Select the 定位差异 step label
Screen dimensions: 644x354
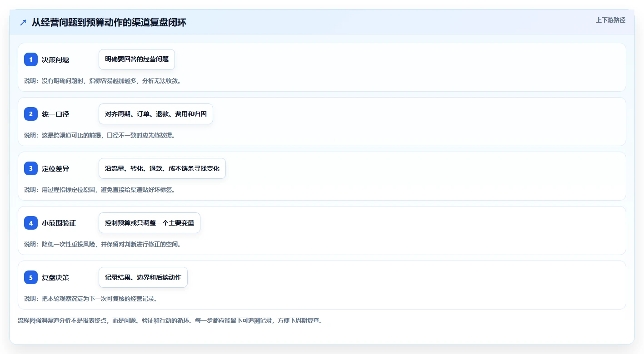[55, 168]
